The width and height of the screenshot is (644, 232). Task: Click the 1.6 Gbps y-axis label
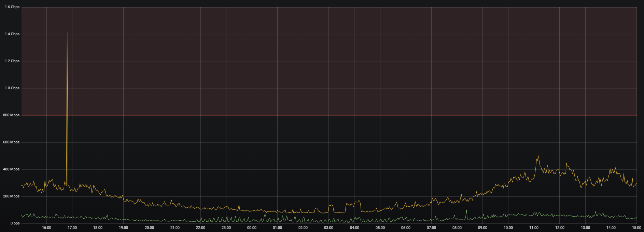coord(12,7)
